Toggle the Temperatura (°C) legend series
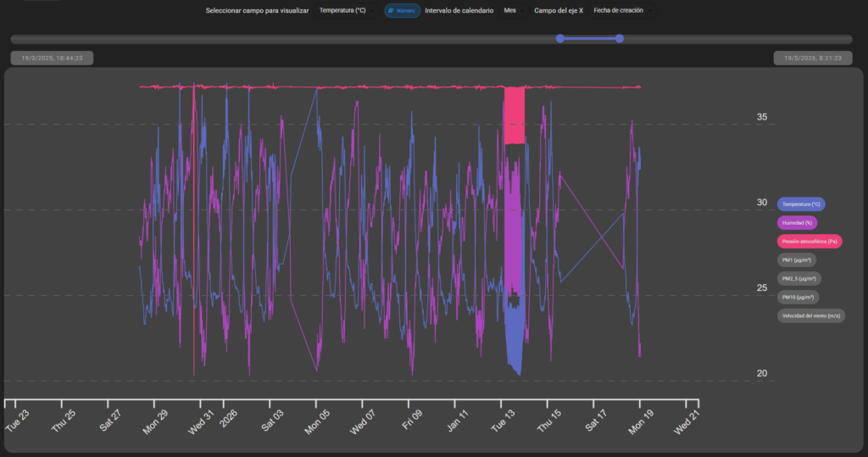The image size is (868, 457). click(x=801, y=204)
